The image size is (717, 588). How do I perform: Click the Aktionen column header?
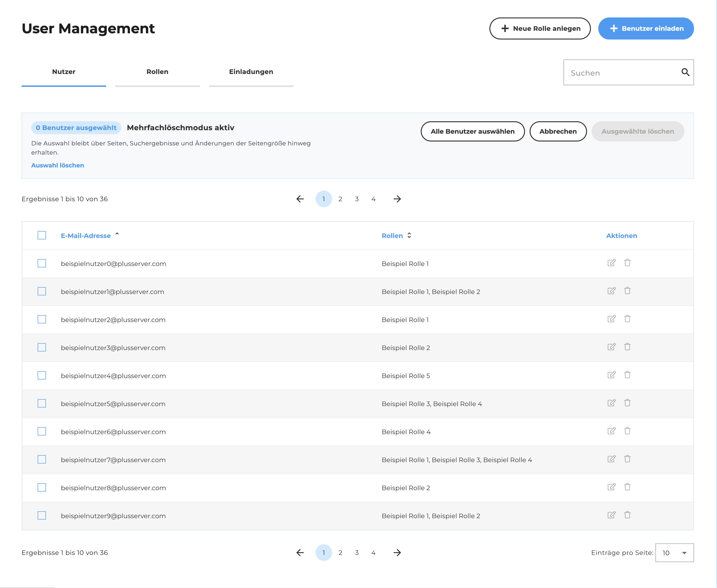point(621,236)
